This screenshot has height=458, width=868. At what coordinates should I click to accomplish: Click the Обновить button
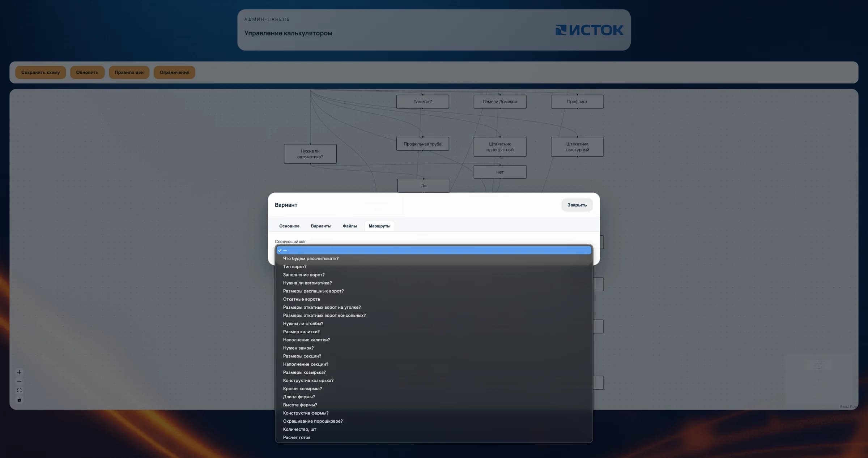point(87,72)
